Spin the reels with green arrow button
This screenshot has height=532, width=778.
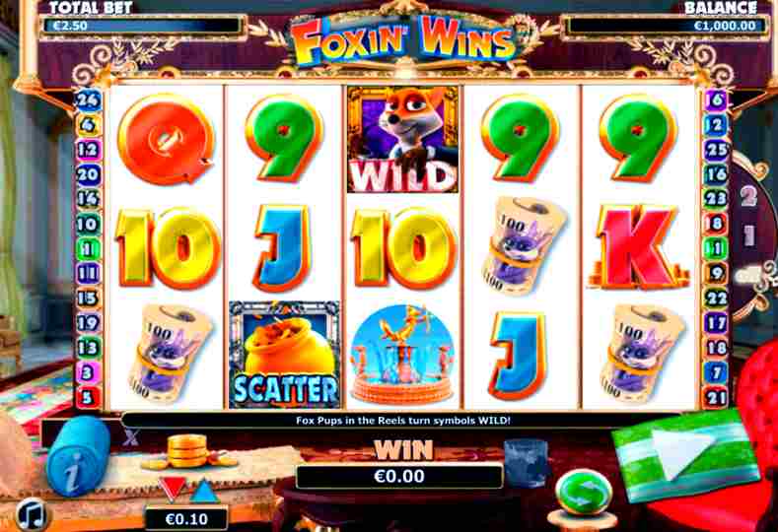point(684,454)
